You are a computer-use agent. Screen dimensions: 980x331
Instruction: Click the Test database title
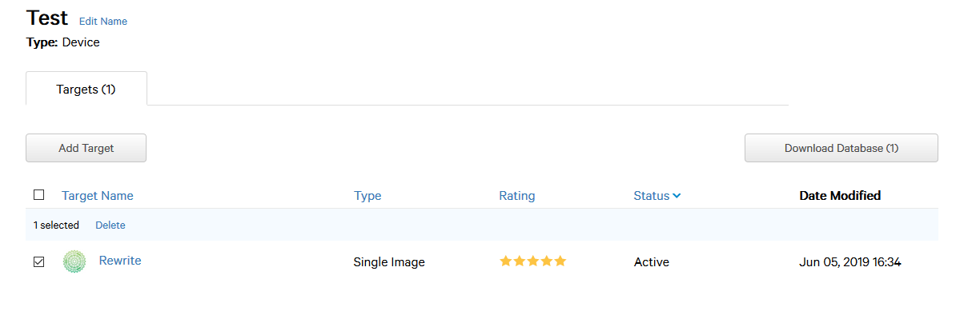[47, 18]
